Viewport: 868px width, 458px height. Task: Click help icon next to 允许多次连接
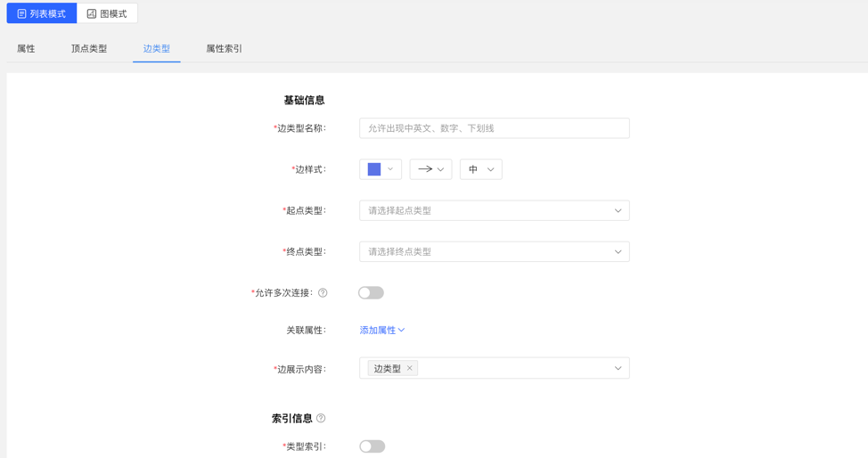[x=323, y=293]
